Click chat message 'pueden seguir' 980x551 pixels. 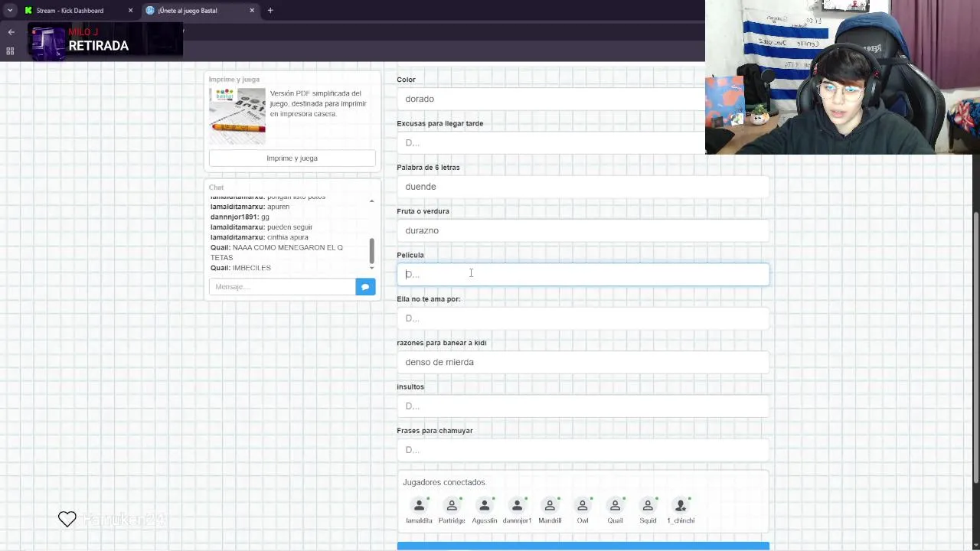coord(289,227)
